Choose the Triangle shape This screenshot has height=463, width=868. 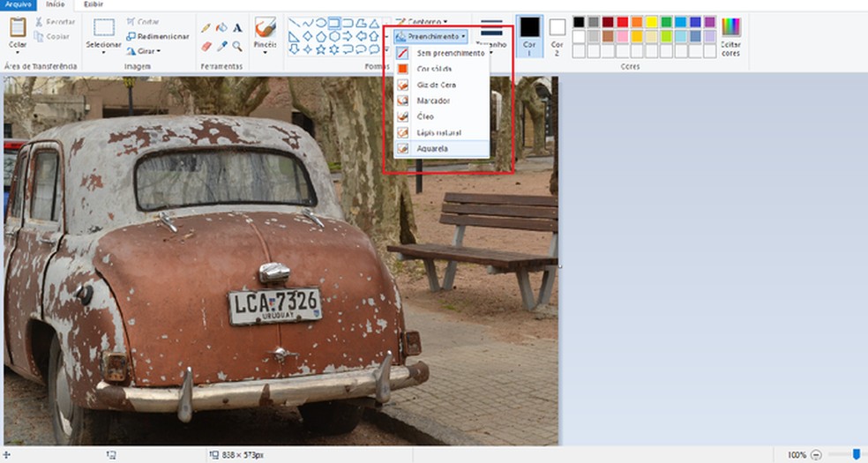click(374, 23)
